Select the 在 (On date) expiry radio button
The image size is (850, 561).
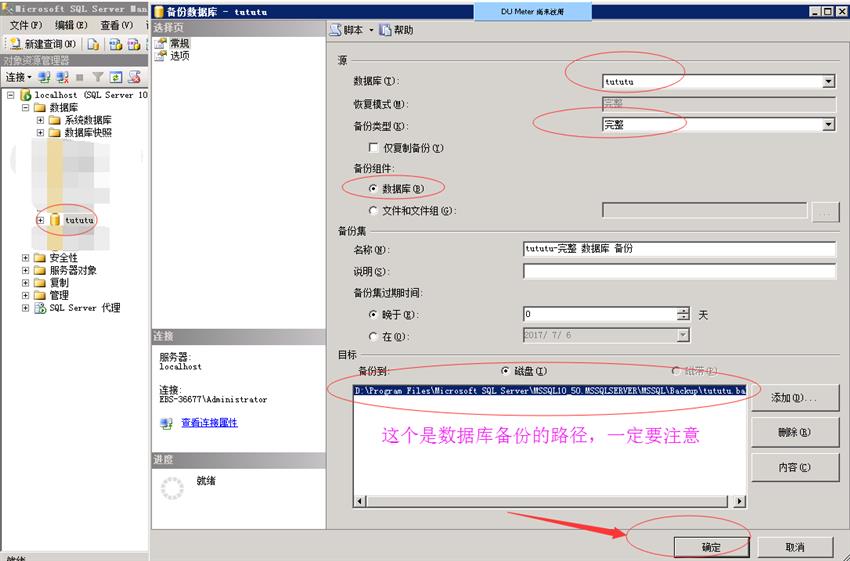tap(374, 336)
